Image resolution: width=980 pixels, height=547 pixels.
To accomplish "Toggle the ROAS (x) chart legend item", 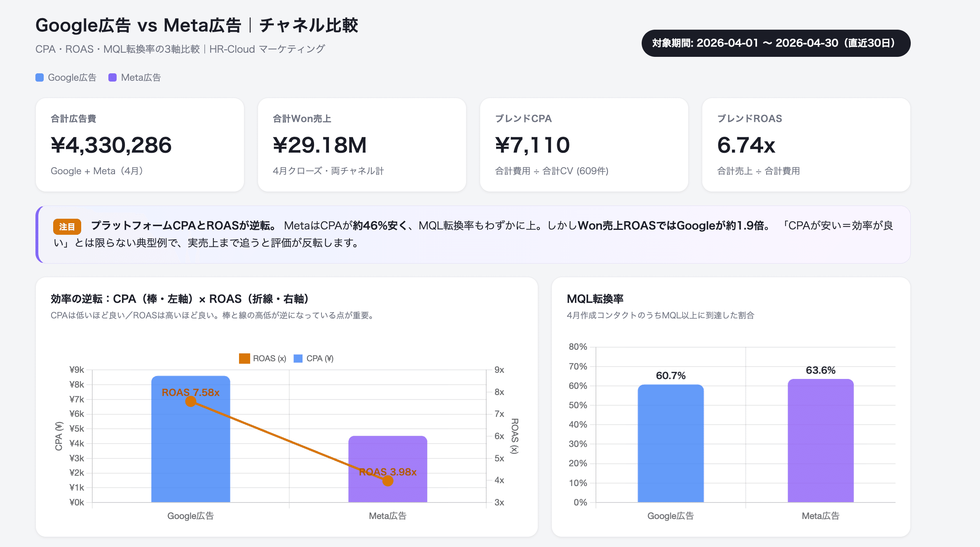I will (x=263, y=358).
